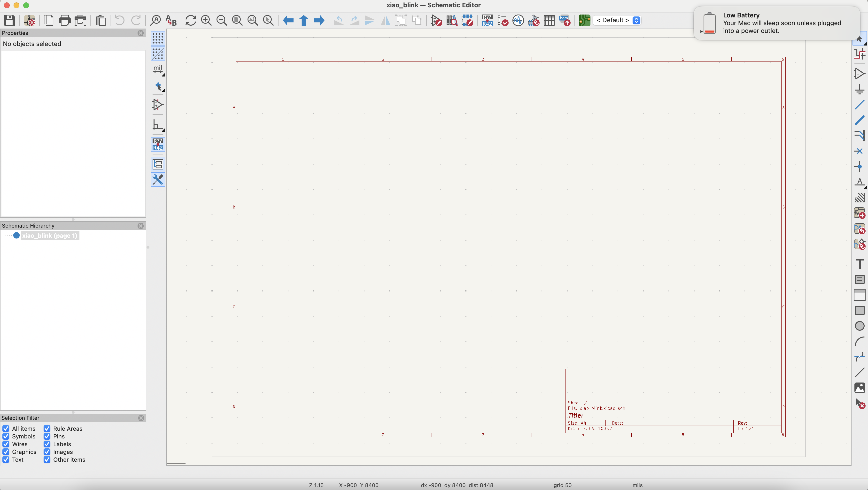The width and height of the screenshot is (868, 490).
Task: Close the Schematic Hierarchy panel
Action: tap(141, 226)
